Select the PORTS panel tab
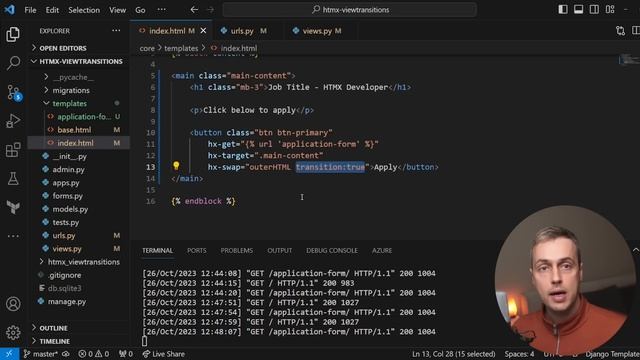Screen dimensions: 640x360 pyautogui.click(x=196, y=250)
